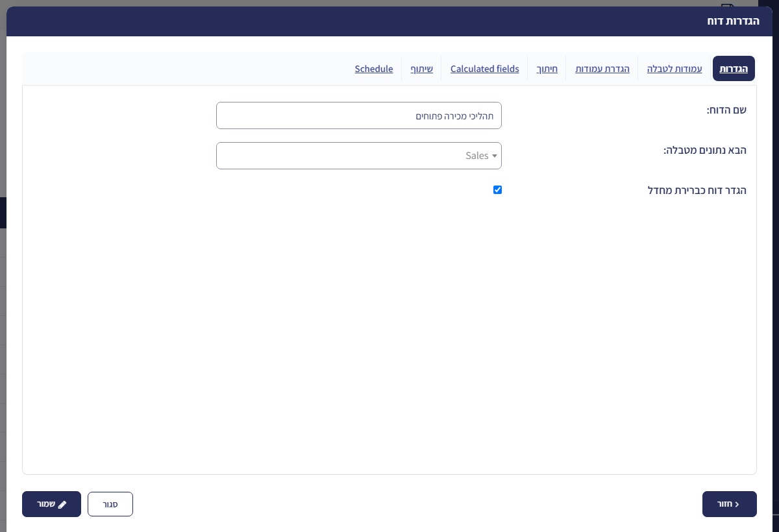Click the שם הדוח label

726,110
